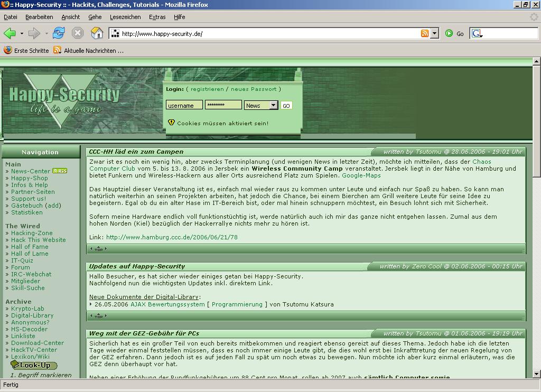Click the Forward arrow button
Screen dimensions: 541x392
(x=34, y=33)
